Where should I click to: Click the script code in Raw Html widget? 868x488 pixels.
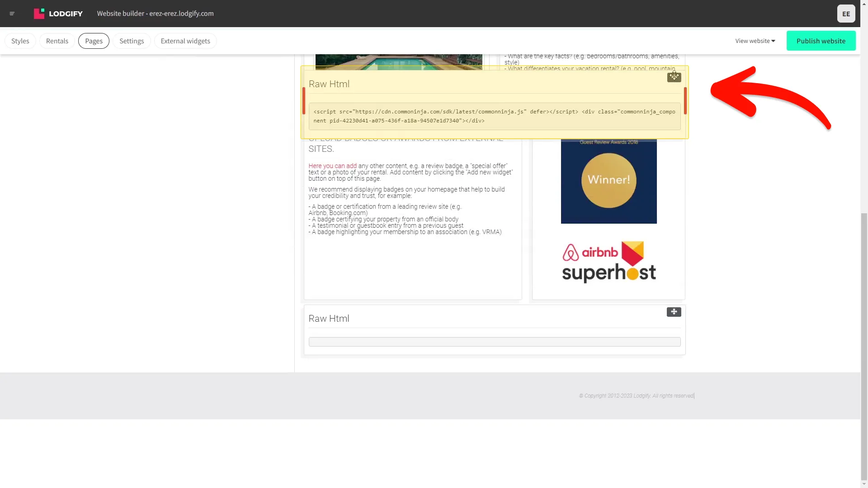pos(495,116)
